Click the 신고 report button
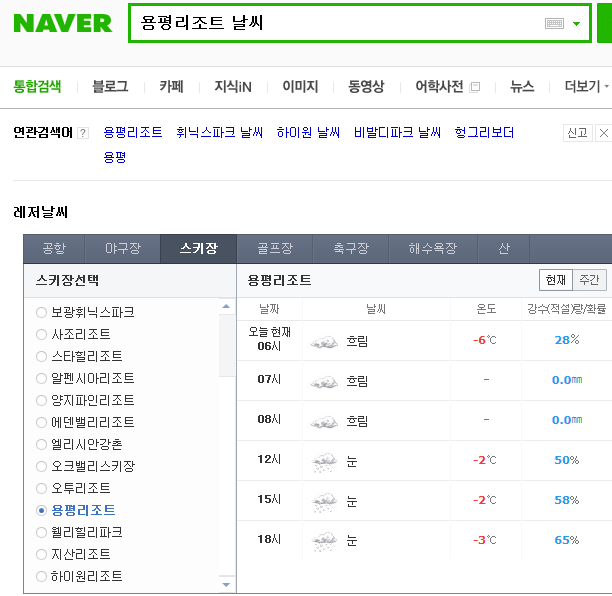Screen dimensions: 612x596 tap(578, 133)
